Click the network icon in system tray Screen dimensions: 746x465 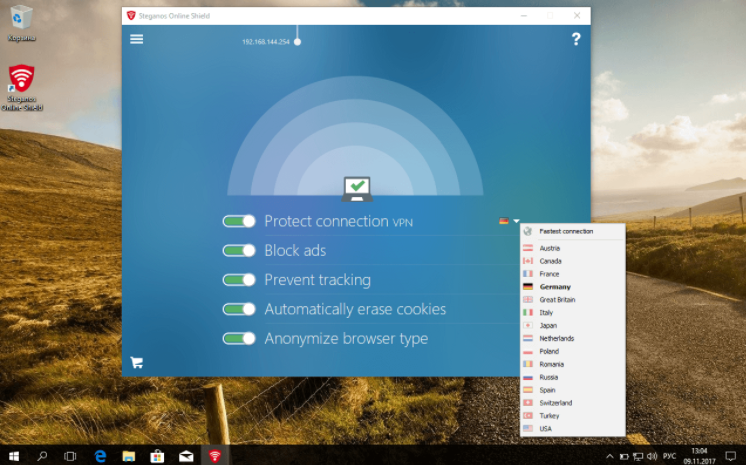pos(638,457)
